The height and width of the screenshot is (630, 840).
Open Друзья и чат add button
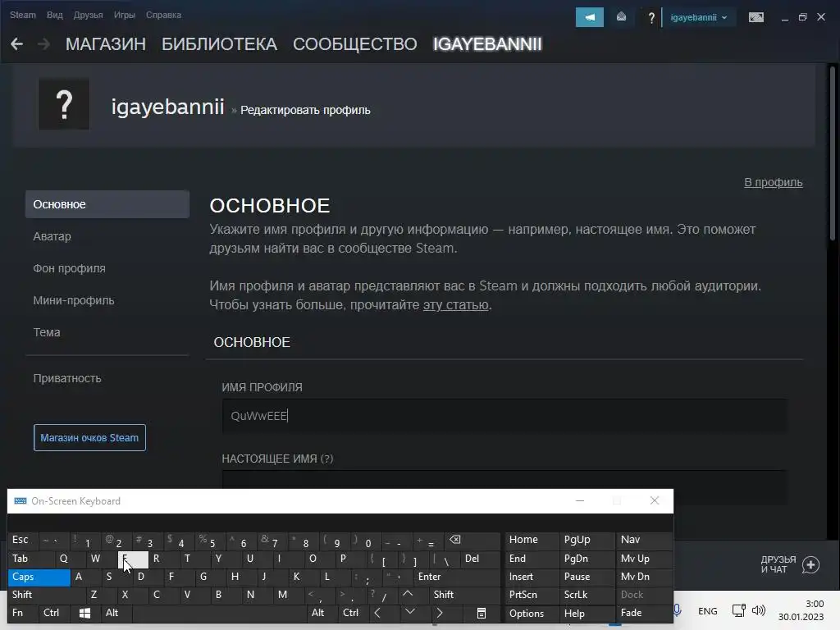[810, 564]
